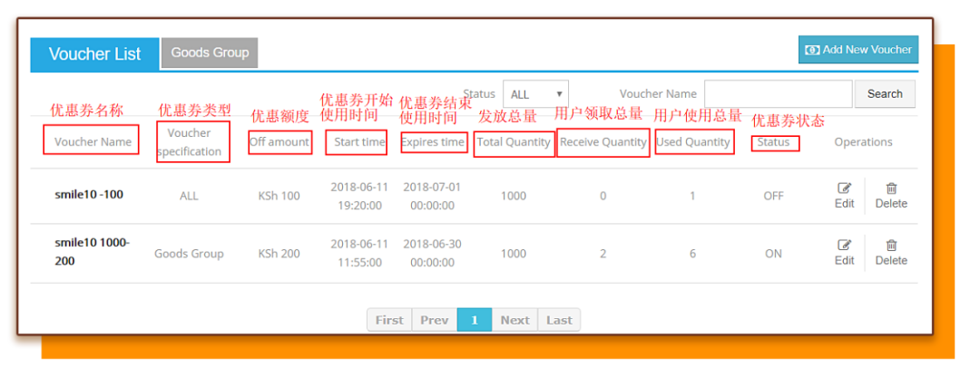The image size is (980, 387).
Task: Click the Goods Group specification cell
Action: 189,254
